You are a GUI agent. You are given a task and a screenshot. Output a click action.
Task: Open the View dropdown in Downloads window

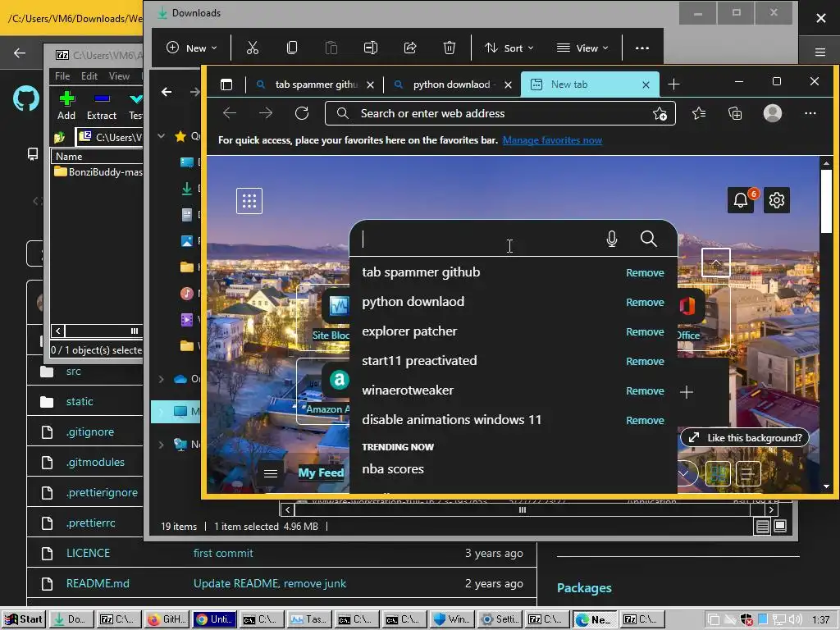point(582,48)
